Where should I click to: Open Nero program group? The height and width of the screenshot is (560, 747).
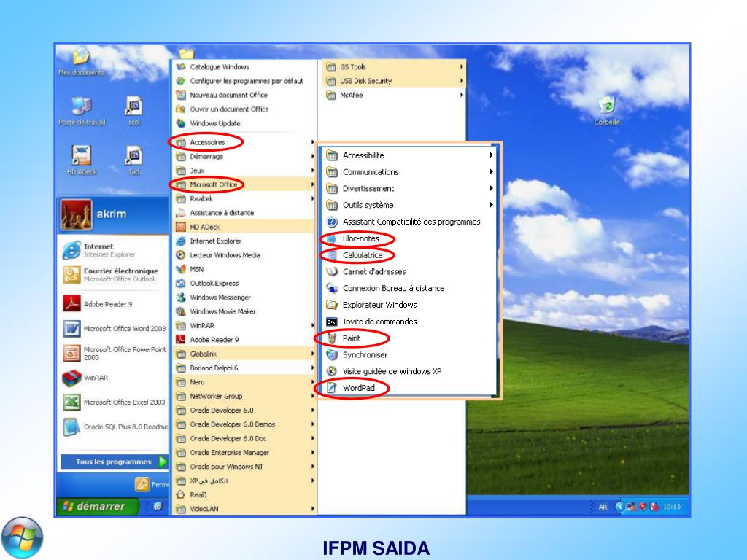click(244, 382)
